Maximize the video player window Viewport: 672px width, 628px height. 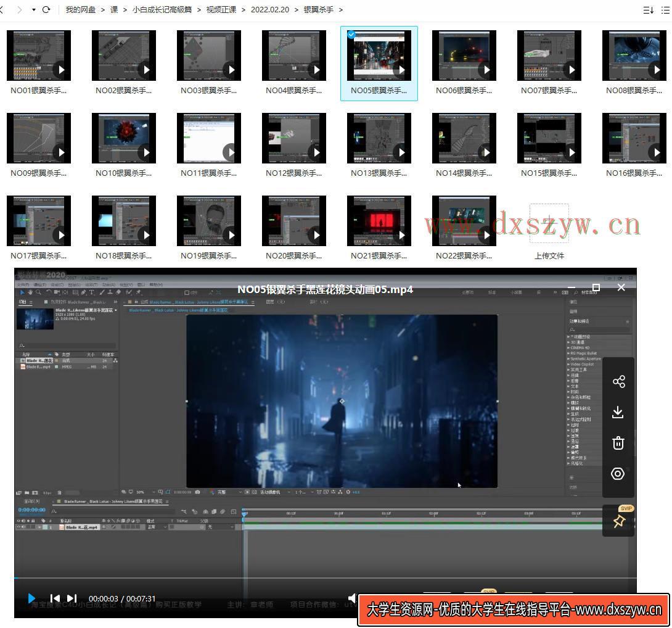[596, 287]
